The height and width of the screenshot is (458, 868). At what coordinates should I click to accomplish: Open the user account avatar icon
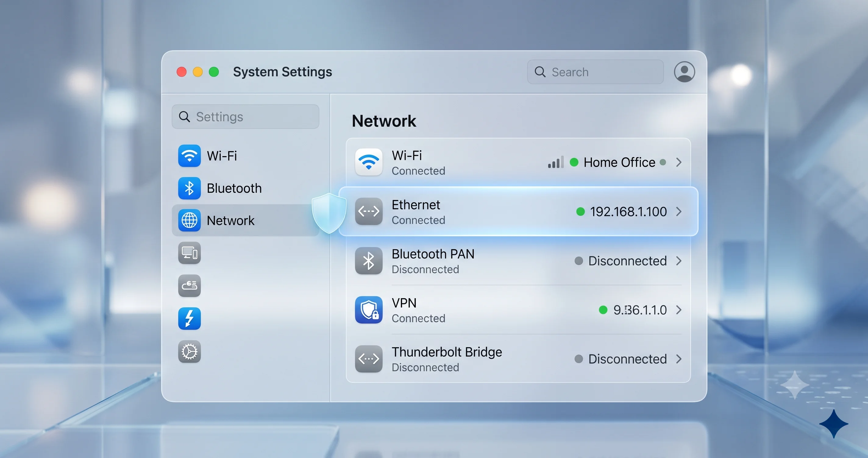click(684, 72)
